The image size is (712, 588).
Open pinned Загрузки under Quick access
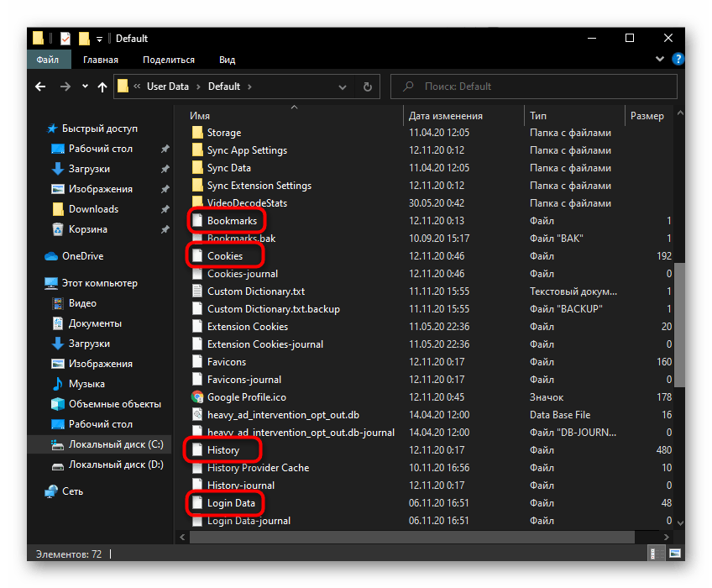pos(89,169)
